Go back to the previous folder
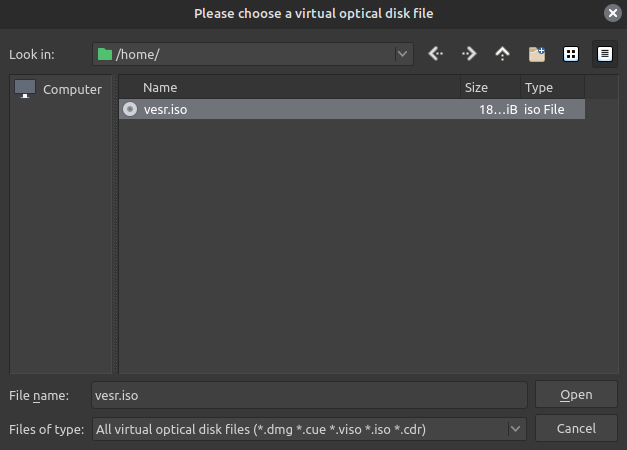This screenshot has width=627, height=450. point(435,54)
